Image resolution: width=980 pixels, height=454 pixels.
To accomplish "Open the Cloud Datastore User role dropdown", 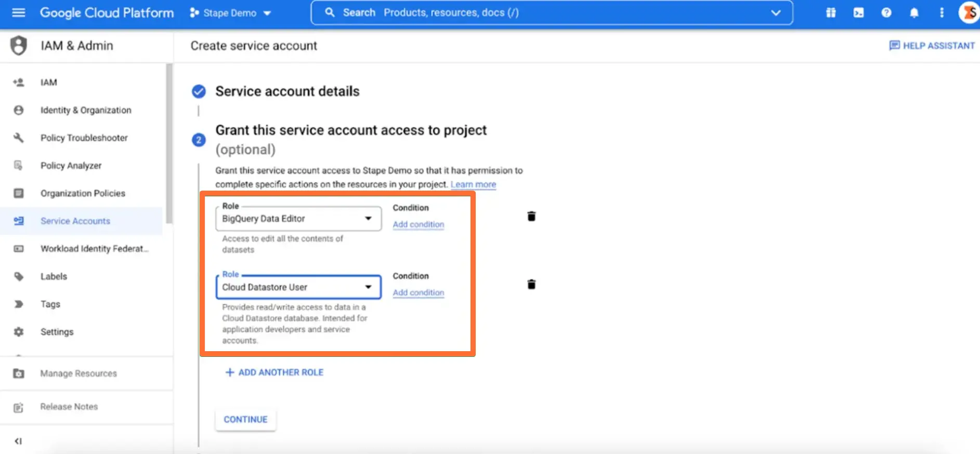I will click(298, 287).
